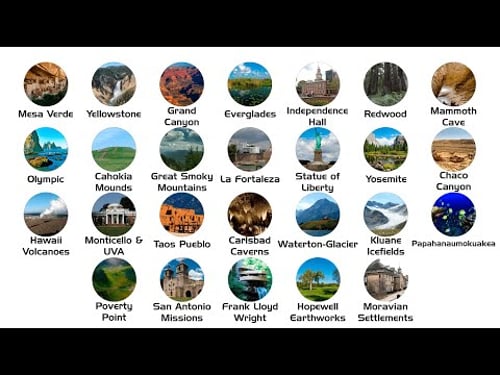This screenshot has width=500, height=375.
Task: Click the Carlsbad Caverns icon
Action: (250, 214)
